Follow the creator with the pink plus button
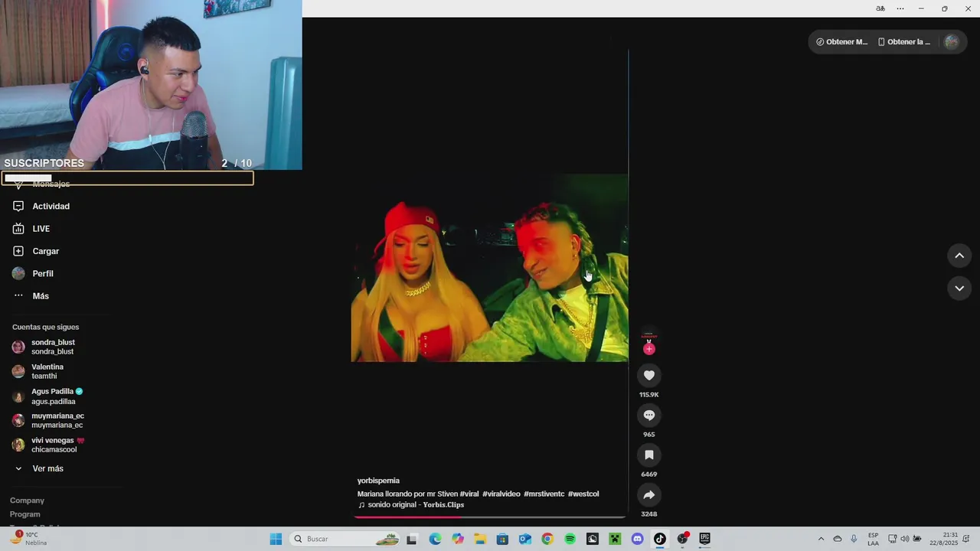Viewport: 980px width, 551px height. tap(648, 349)
